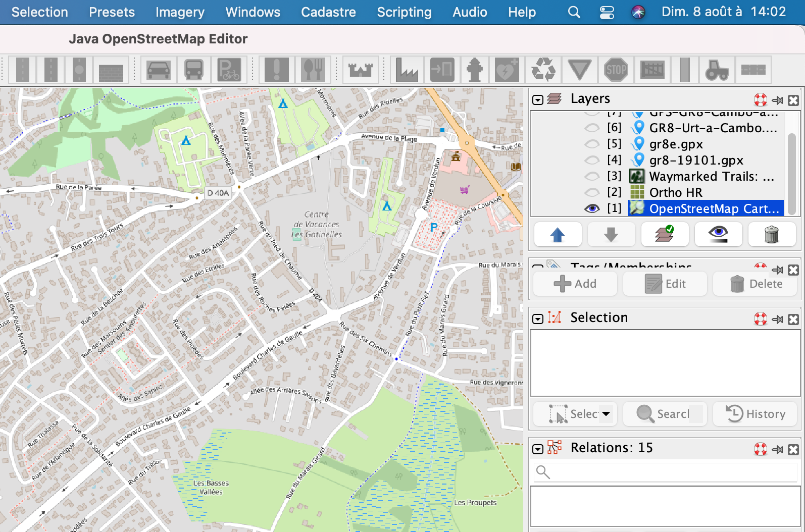This screenshot has width=805, height=532.
Task: Show the GR8-Urt-a-Cambo layer
Action: [592, 128]
